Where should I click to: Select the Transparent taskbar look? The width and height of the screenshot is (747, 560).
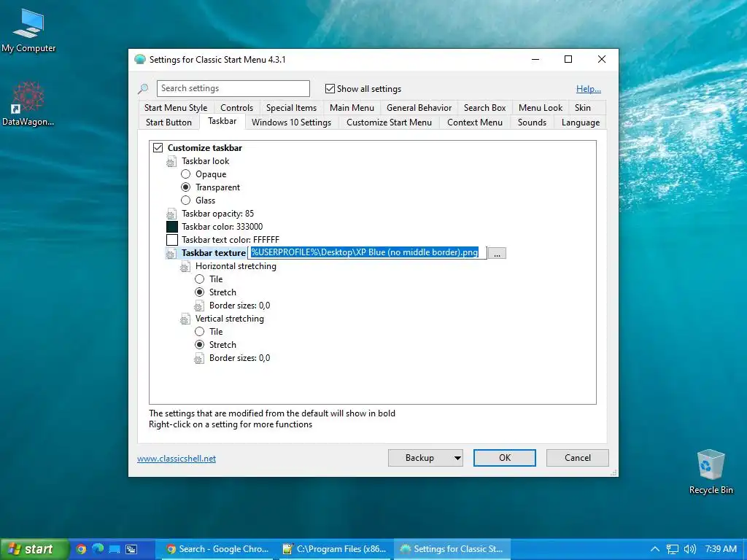(x=186, y=187)
